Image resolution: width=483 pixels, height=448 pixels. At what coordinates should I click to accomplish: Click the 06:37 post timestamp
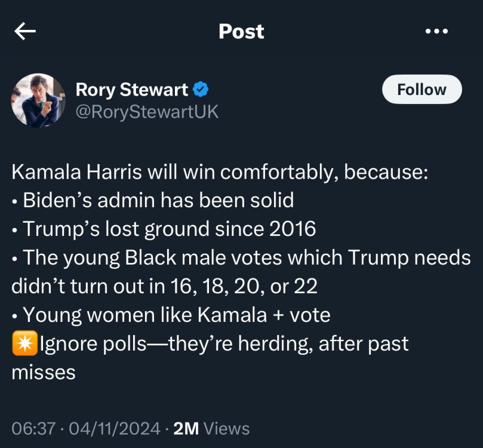(x=34, y=428)
